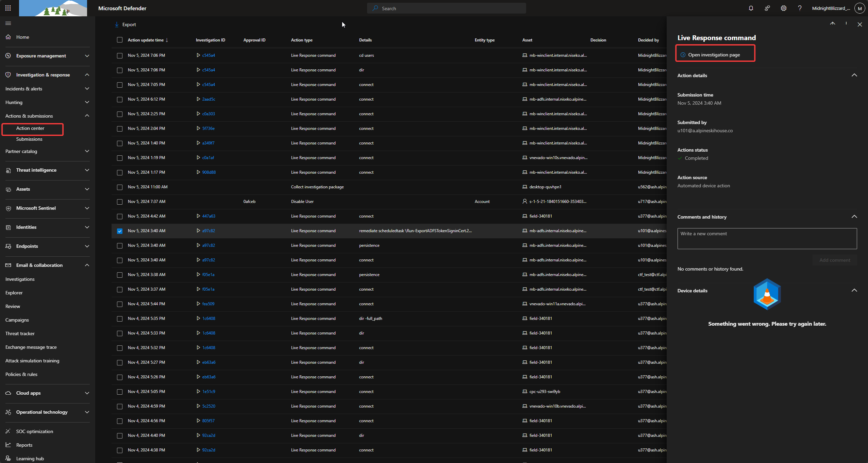Click the Write a new comment field
The image size is (868, 463).
pyautogui.click(x=766, y=238)
